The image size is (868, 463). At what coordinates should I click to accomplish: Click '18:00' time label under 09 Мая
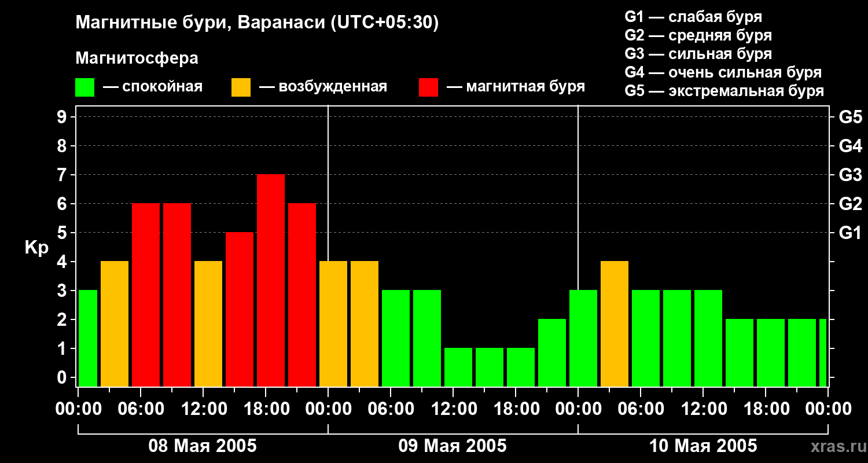pos(516,409)
